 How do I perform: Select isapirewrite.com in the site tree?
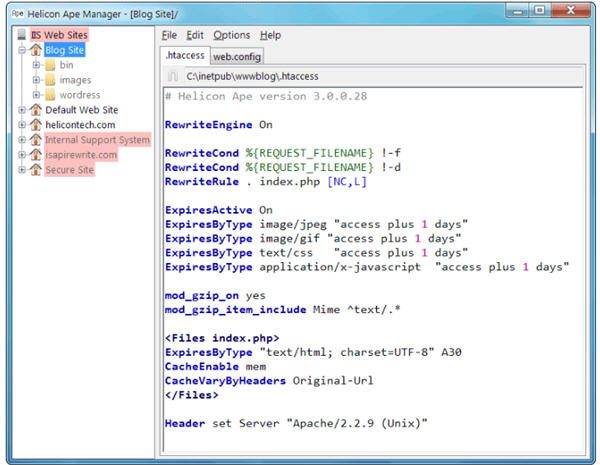pos(80,155)
